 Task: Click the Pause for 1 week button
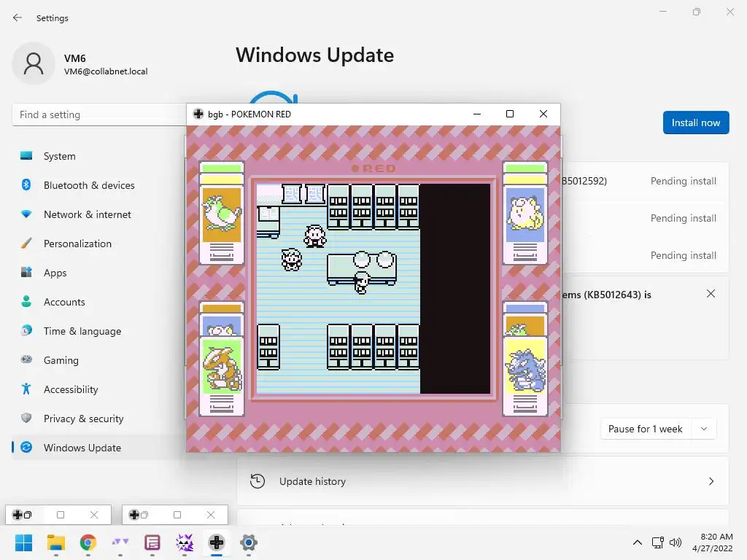[645, 429]
